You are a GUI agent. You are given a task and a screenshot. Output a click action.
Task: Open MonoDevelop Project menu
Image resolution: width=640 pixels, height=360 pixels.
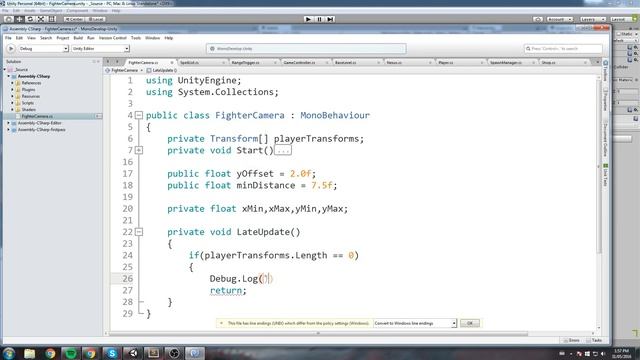point(62,38)
